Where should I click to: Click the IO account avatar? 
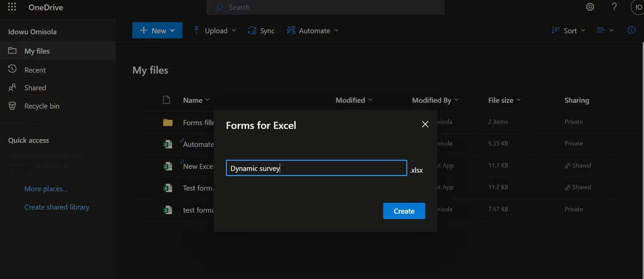pyautogui.click(x=638, y=7)
